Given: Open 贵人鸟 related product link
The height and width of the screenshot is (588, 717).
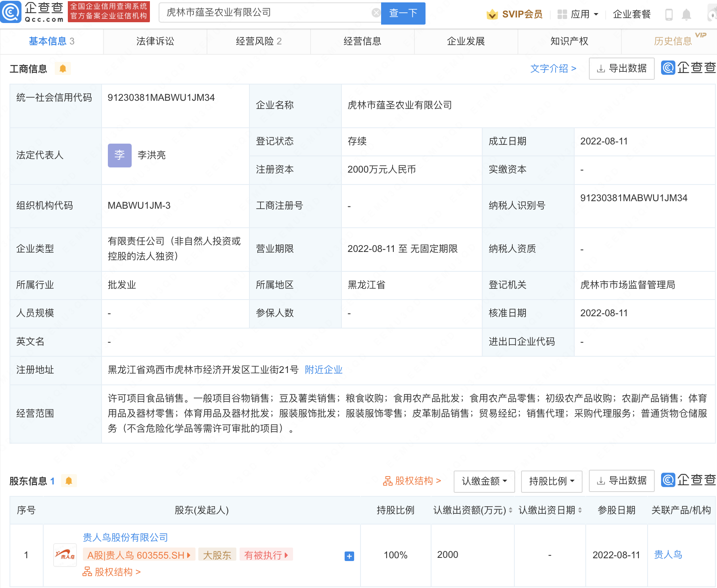Looking at the screenshot, I should point(668,555).
